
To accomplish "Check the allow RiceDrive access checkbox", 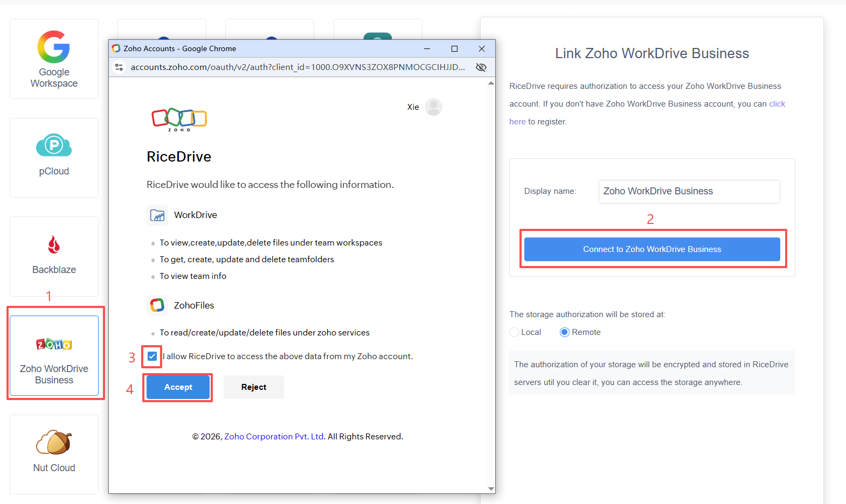I will pos(152,356).
